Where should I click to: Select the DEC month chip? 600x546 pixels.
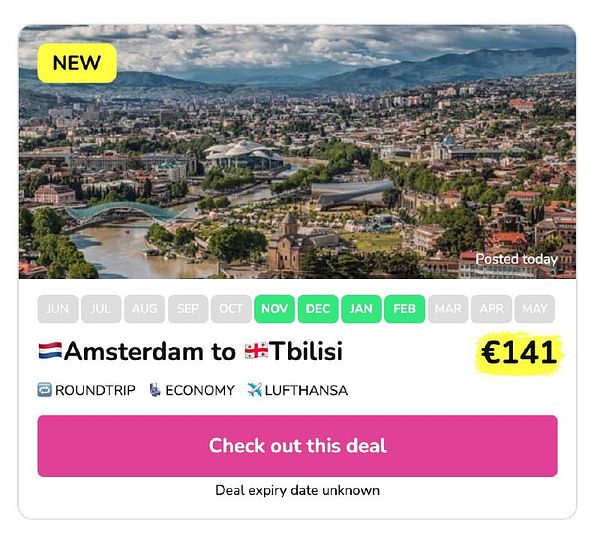[x=318, y=309]
